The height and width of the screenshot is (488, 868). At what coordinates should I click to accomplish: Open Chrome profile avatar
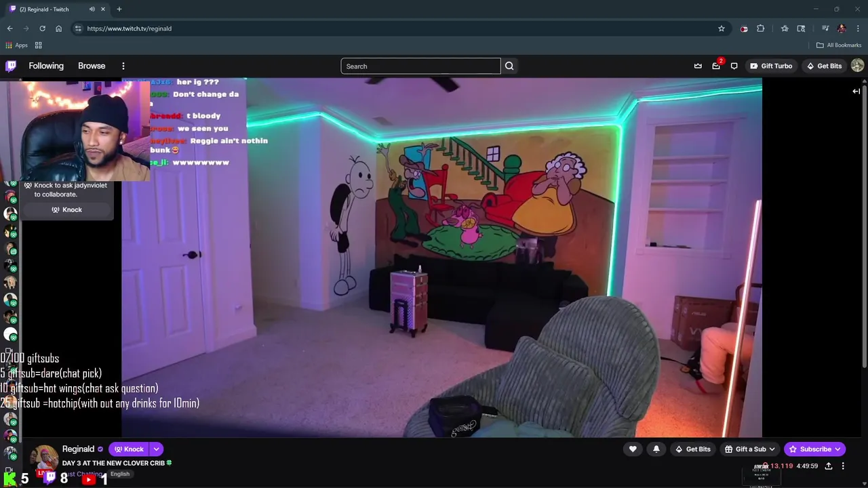pos(842,28)
